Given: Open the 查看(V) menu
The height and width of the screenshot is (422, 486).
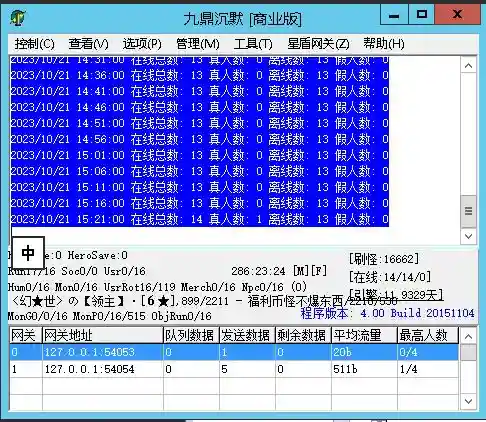Looking at the screenshot, I should [x=88, y=44].
